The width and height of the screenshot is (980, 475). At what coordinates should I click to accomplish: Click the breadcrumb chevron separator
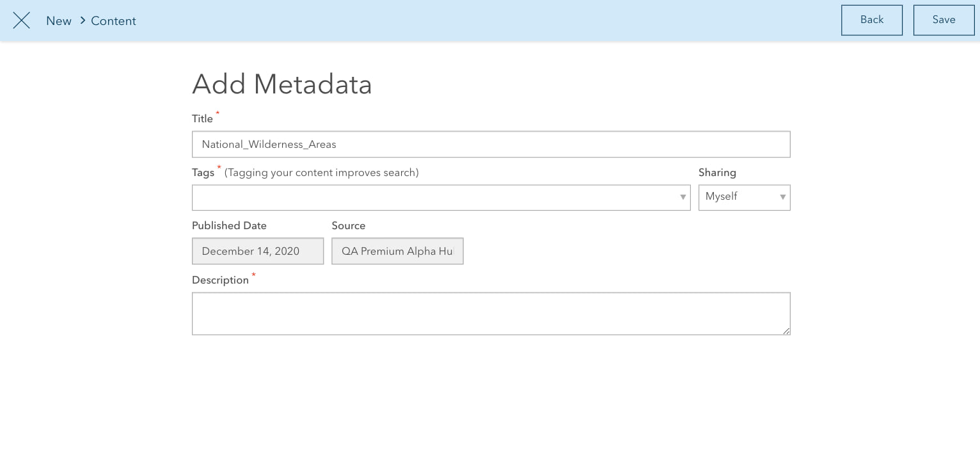coord(83,20)
